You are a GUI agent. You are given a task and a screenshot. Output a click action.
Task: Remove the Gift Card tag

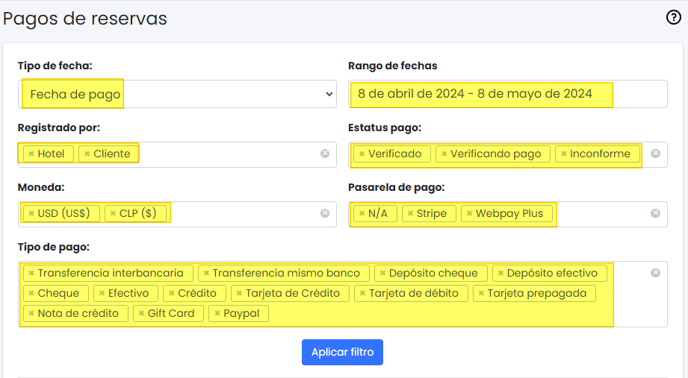tap(141, 313)
